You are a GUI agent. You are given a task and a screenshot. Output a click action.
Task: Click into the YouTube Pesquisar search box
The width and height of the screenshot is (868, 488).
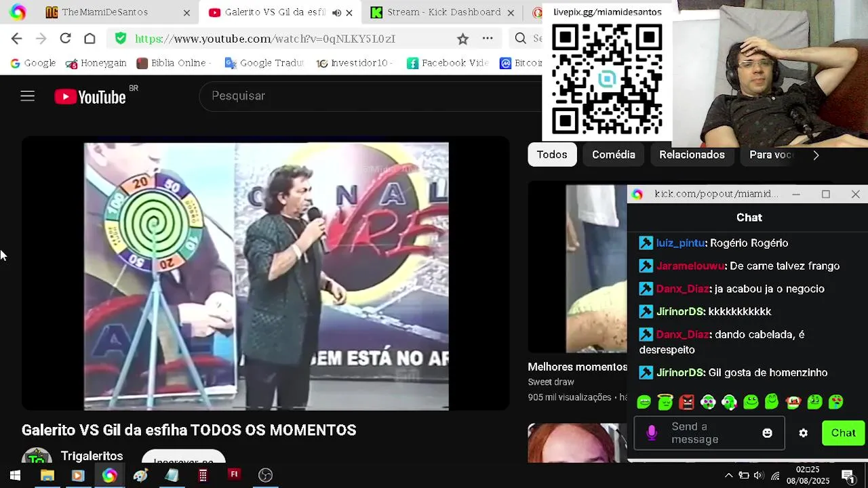coord(370,96)
